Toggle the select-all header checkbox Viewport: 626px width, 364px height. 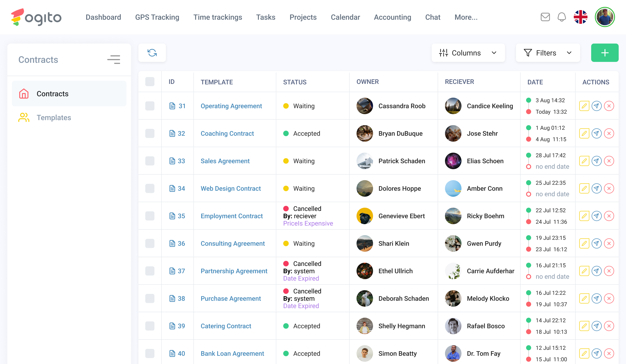coord(150,82)
